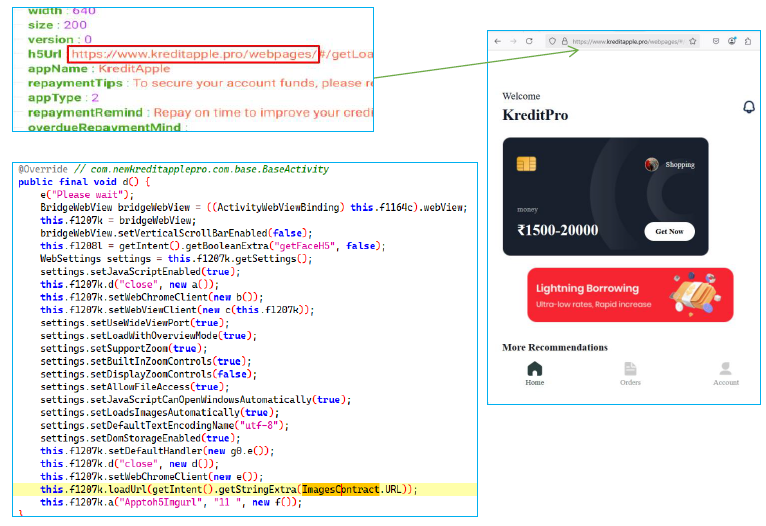766x526 pixels.
Task: Click the gold chip icon on the card
Action: tap(526, 164)
